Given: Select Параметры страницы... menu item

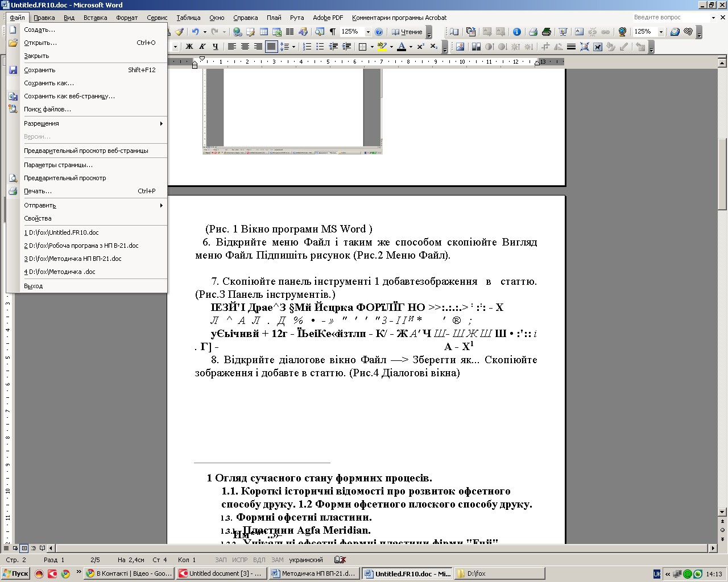Looking at the screenshot, I should (x=86, y=165).
